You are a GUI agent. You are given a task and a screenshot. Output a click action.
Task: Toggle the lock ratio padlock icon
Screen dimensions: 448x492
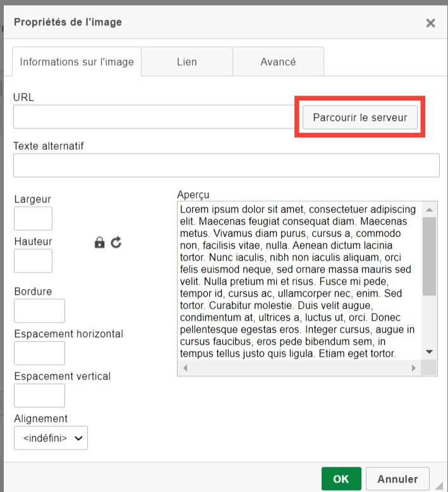99,243
